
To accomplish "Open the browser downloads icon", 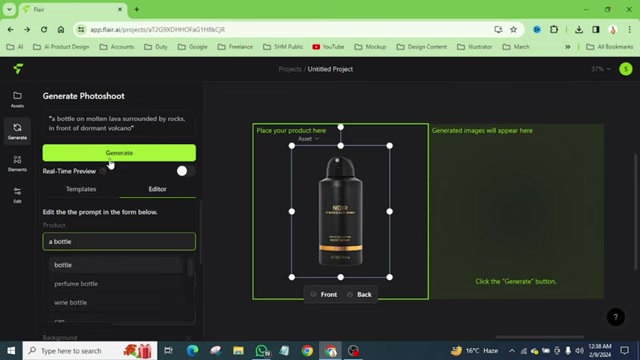I will 579,29.
